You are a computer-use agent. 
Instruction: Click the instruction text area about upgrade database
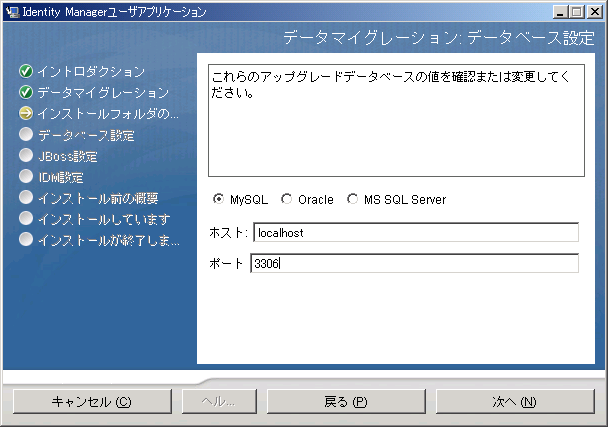pos(396,121)
